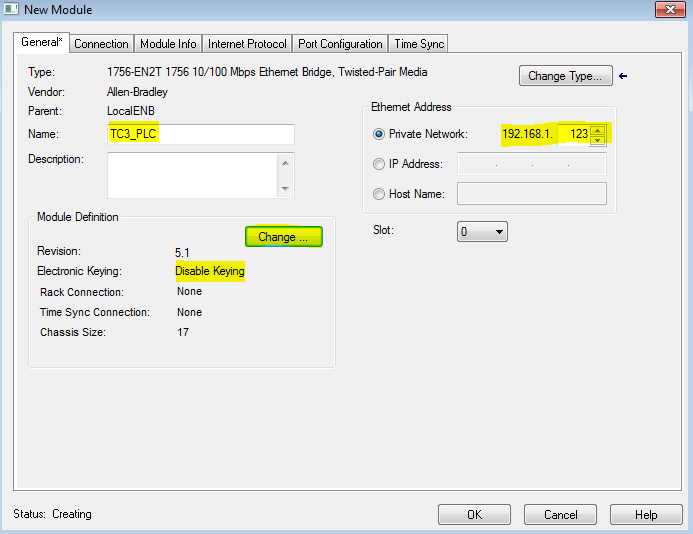693x534 pixels.
Task: Click the LocalENB parent text
Action: [131, 111]
